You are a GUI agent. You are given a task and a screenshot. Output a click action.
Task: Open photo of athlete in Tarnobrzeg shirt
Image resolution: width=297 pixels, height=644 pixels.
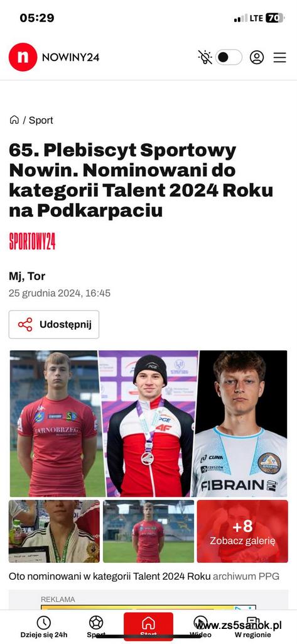pyautogui.click(x=54, y=423)
